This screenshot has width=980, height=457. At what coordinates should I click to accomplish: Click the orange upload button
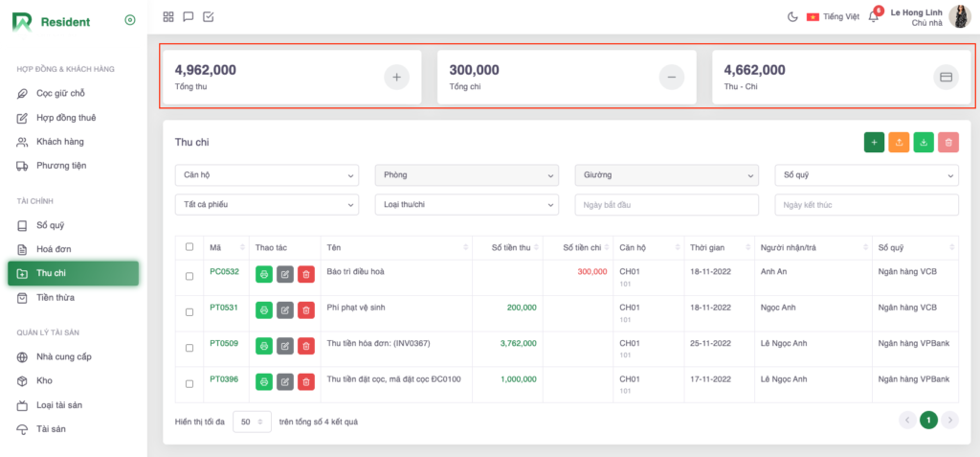point(899,142)
